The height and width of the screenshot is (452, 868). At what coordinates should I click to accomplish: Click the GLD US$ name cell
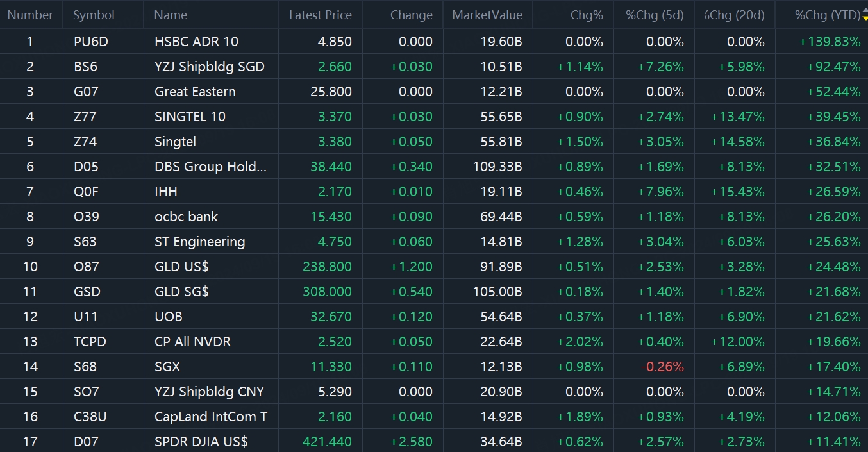[x=181, y=267]
